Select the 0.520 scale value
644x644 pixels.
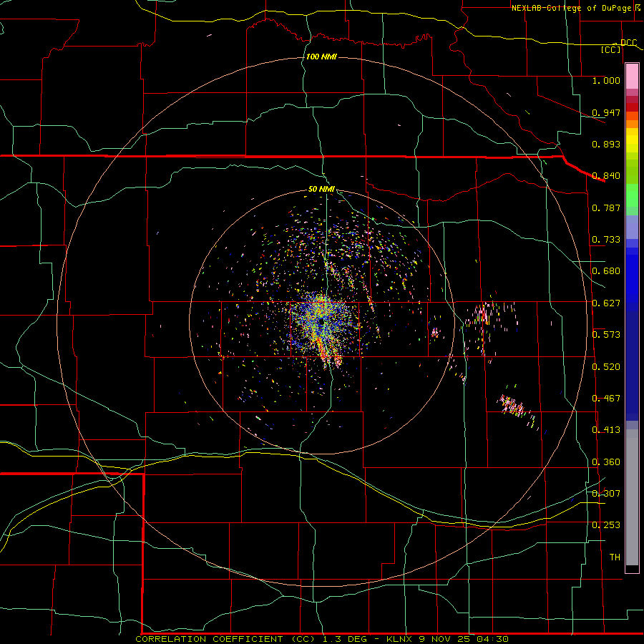click(606, 367)
